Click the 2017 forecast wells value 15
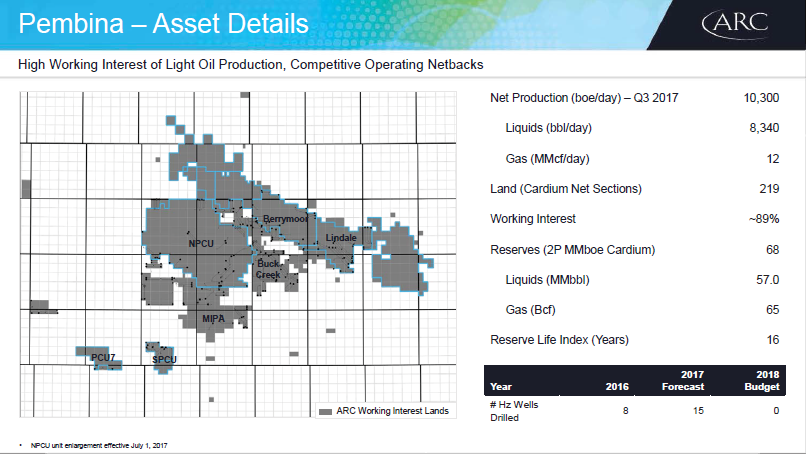The image size is (806, 454). (x=698, y=411)
